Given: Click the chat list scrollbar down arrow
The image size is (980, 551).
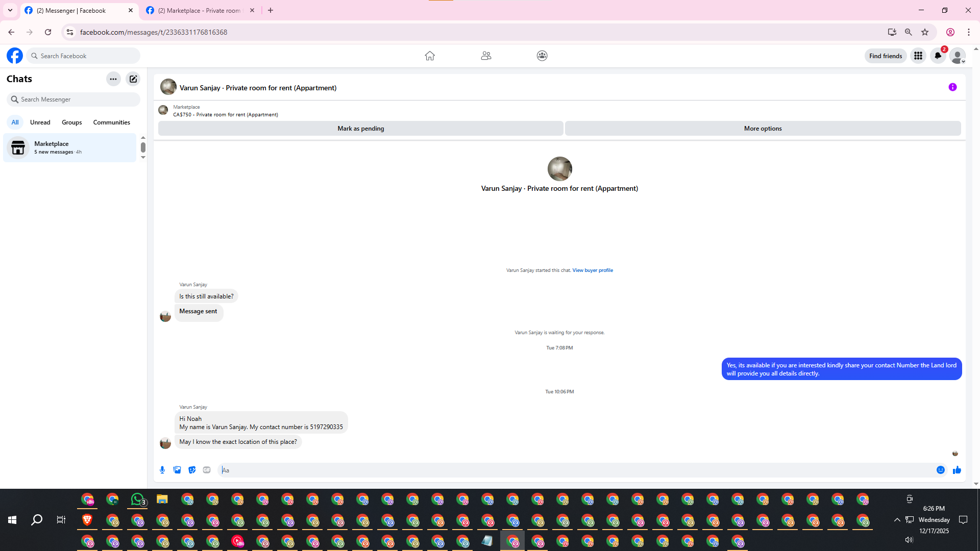Looking at the screenshot, I should 143,157.
